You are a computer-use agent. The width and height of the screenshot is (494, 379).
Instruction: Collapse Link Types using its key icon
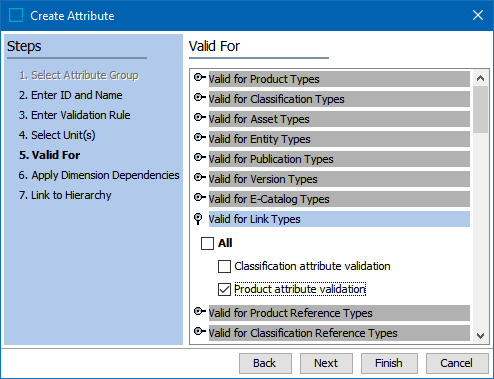198,219
